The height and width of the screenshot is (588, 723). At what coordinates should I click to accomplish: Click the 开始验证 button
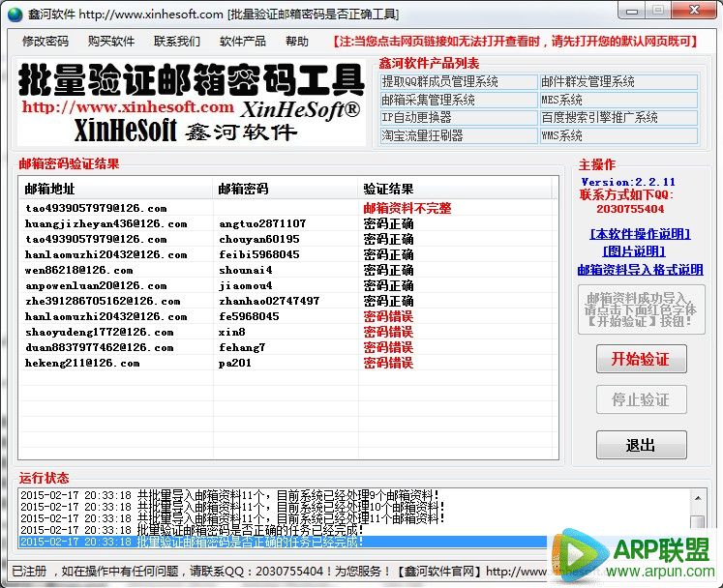point(640,359)
